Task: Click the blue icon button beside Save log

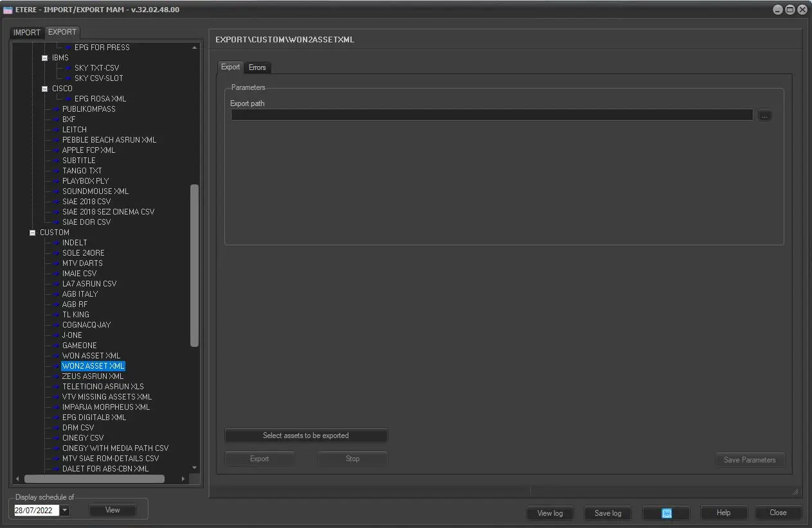Action: point(666,513)
